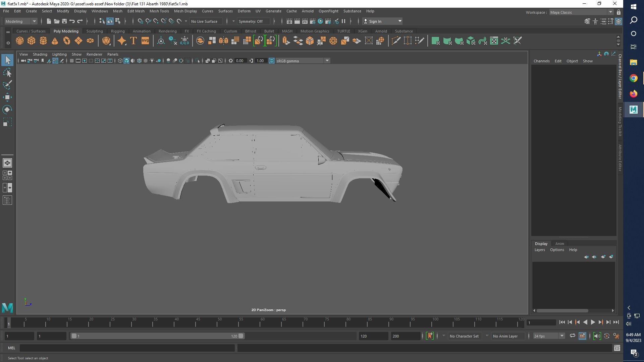Click the Maya logo home icon

[x=7, y=307]
